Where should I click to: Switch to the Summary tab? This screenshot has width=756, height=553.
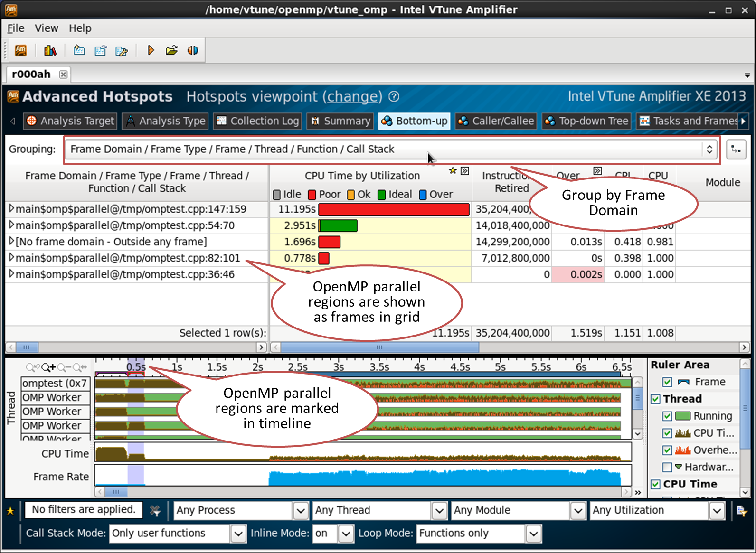click(x=340, y=121)
